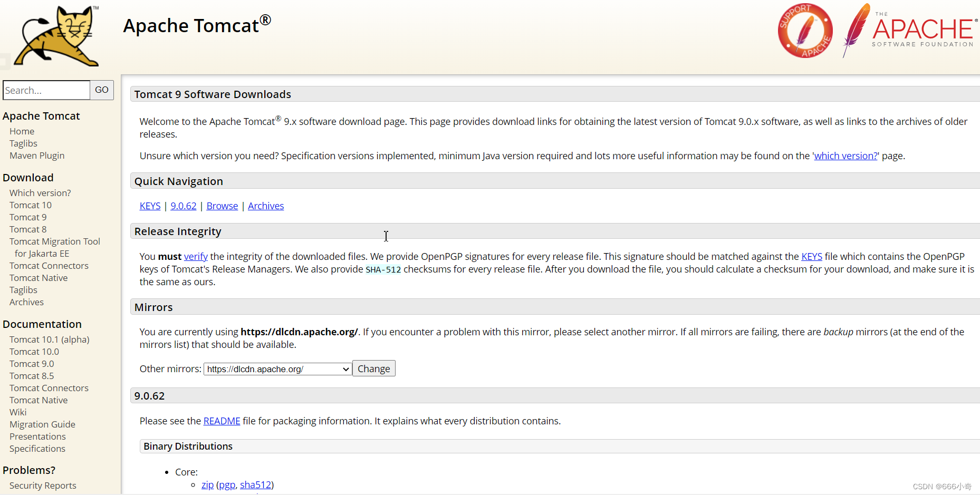Click the Apache Tomcat page title
This screenshot has width=980, height=495.
[x=197, y=25]
